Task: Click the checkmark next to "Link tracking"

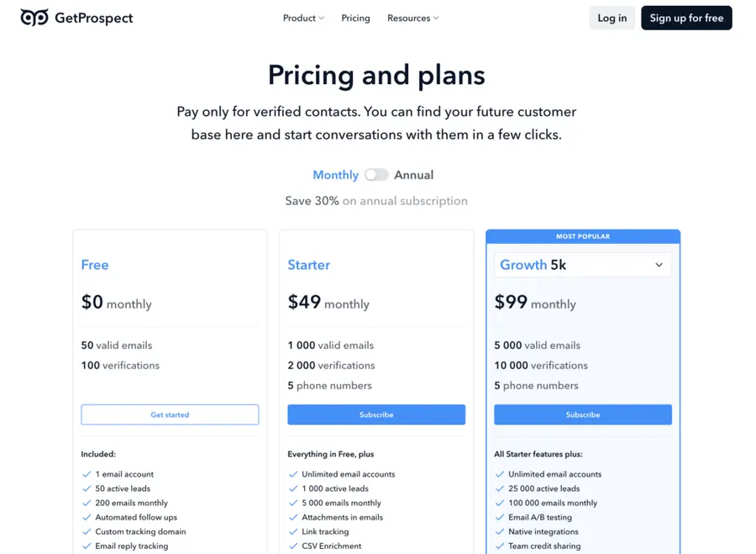Action: click(293, 531)
